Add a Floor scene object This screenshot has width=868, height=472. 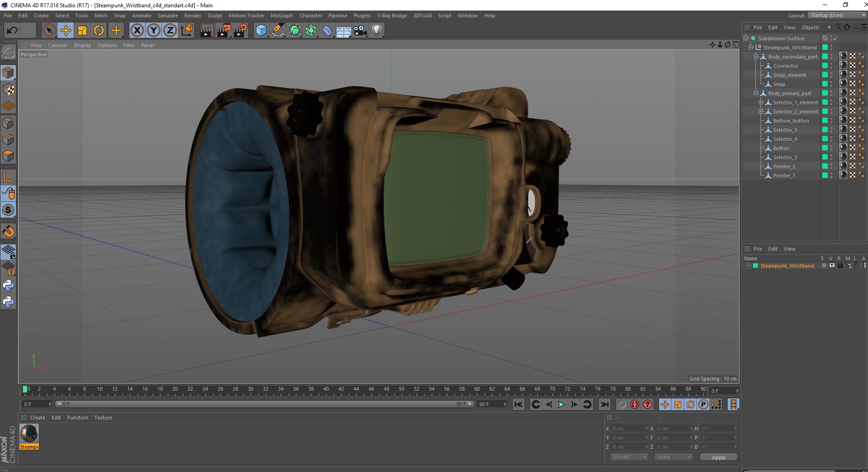tap(343, 31)
